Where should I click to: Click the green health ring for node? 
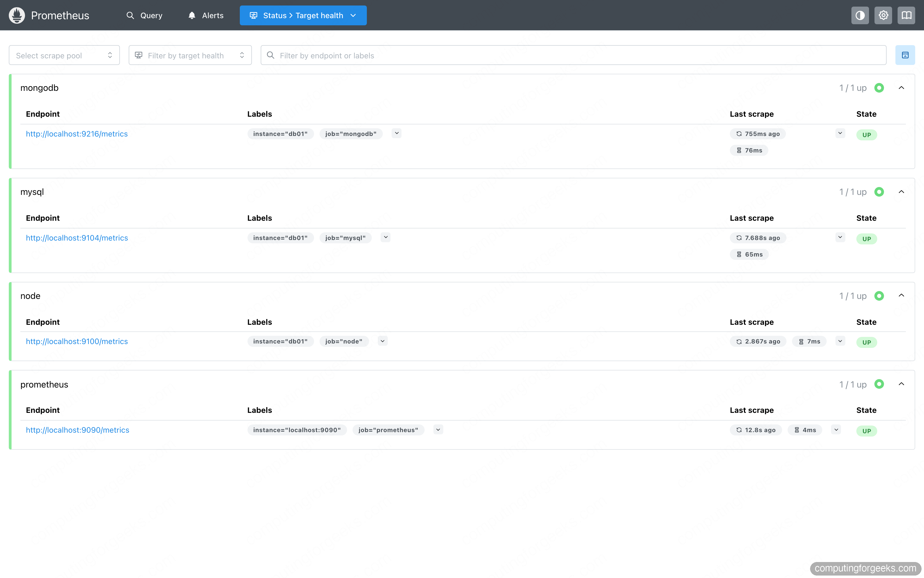[x=879, y=296]
